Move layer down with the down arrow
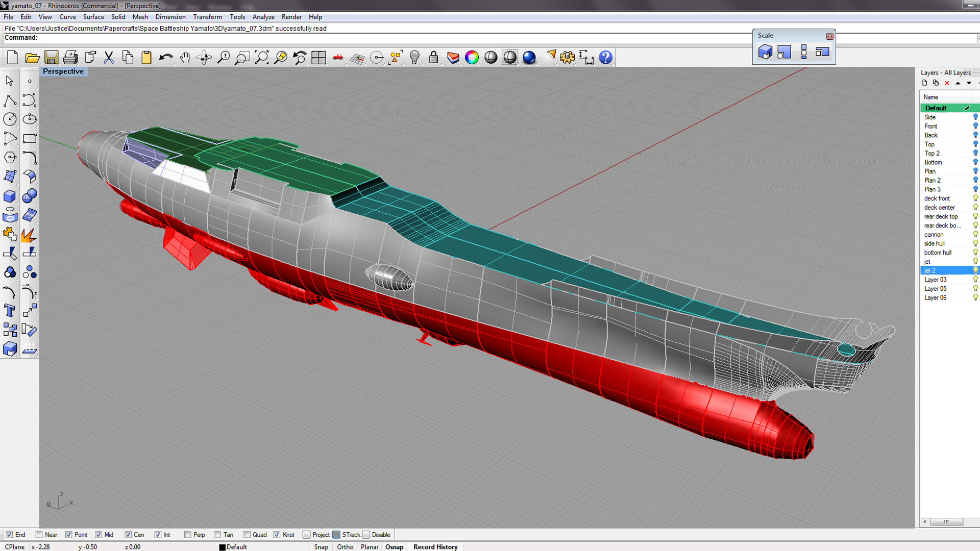 pyautogui.click(x=969, y=83)
